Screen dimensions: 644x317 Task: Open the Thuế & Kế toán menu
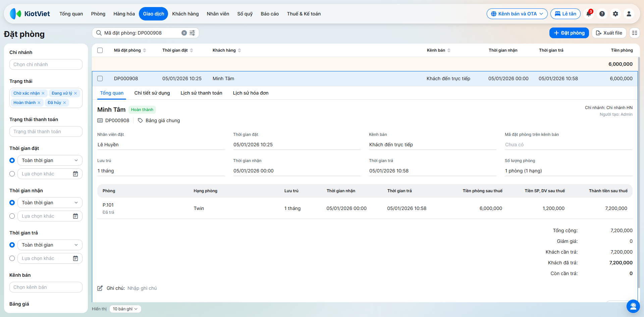pos(304,14)
